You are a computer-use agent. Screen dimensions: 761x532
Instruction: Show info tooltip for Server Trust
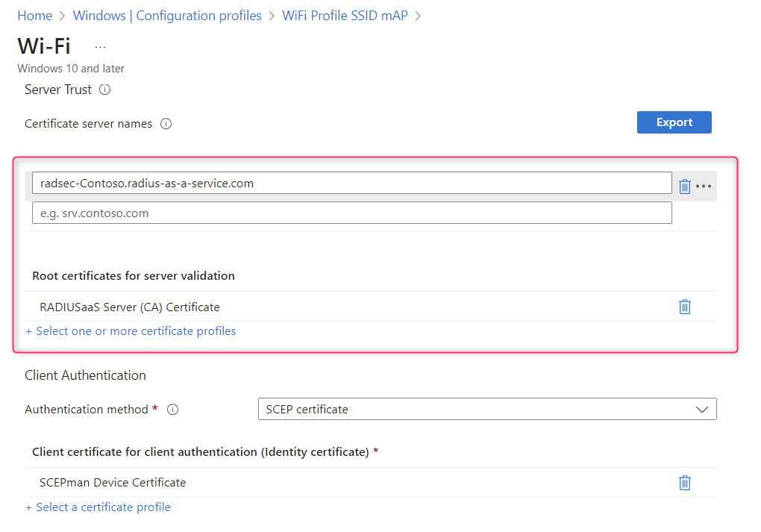(x=105, y=90)
